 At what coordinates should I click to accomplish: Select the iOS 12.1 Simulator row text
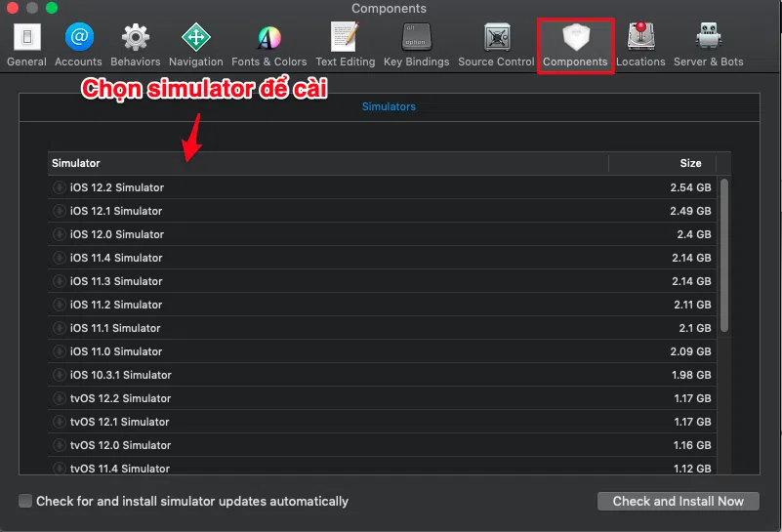116,211
